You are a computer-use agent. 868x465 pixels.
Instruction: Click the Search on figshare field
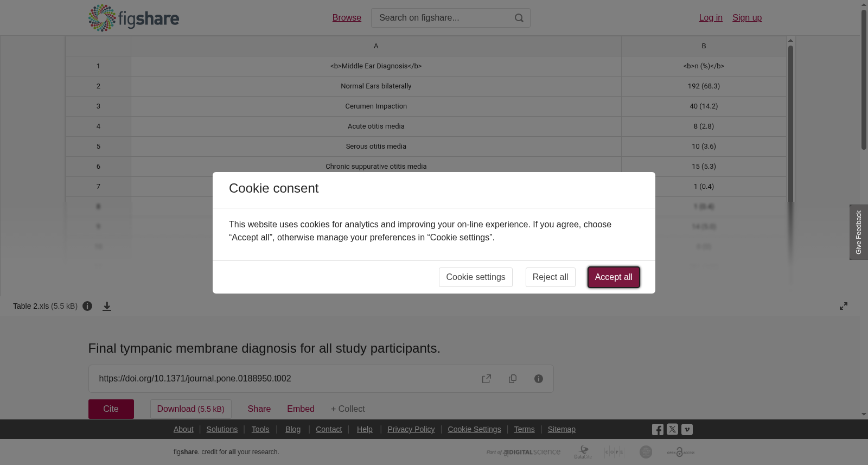[x=442, y=18]
